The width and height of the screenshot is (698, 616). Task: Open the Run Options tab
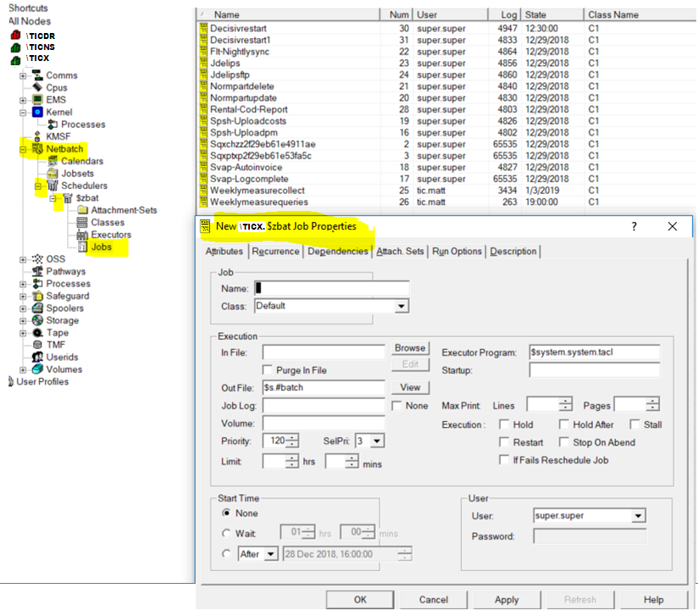coord(457,252)
